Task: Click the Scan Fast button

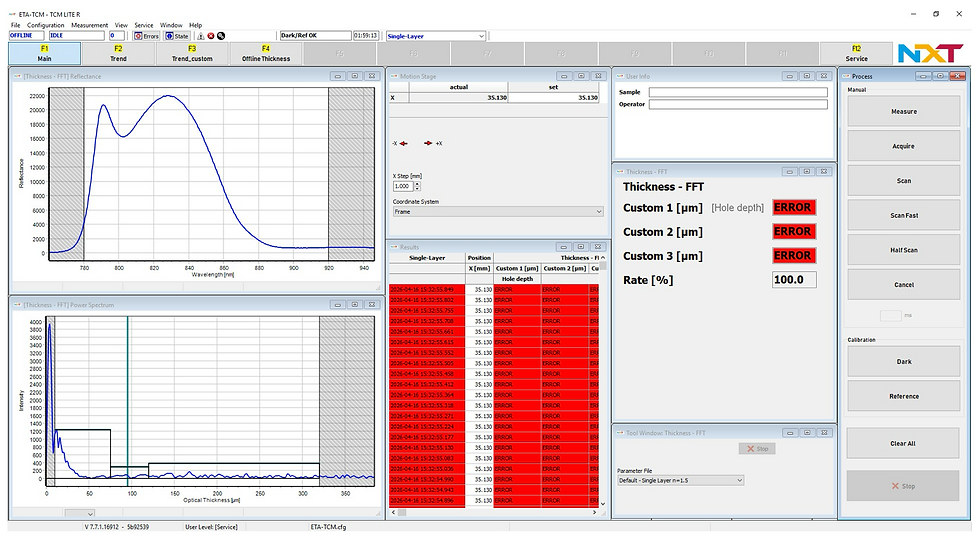Action: (904, 216)
